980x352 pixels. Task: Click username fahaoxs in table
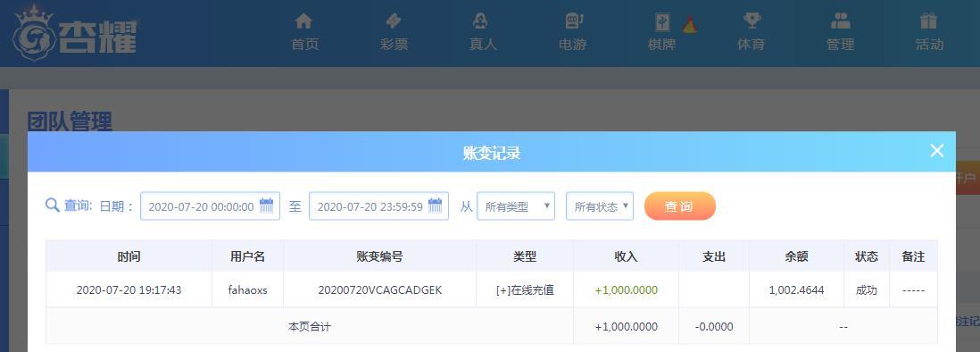coord(248,290)
